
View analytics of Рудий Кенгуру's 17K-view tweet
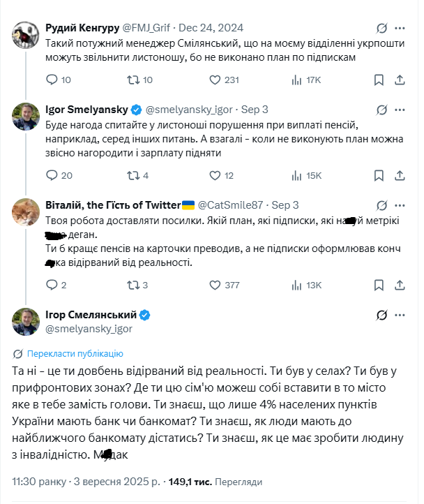point(296,80)
